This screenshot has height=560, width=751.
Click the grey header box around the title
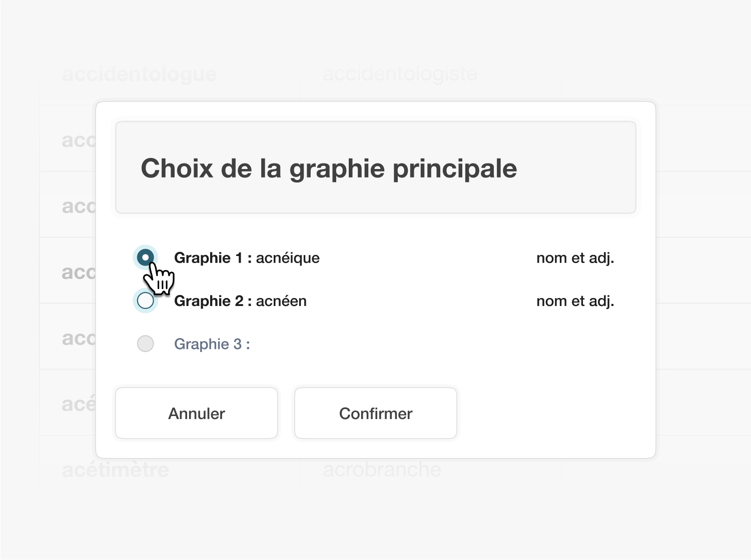coord(376,167)
